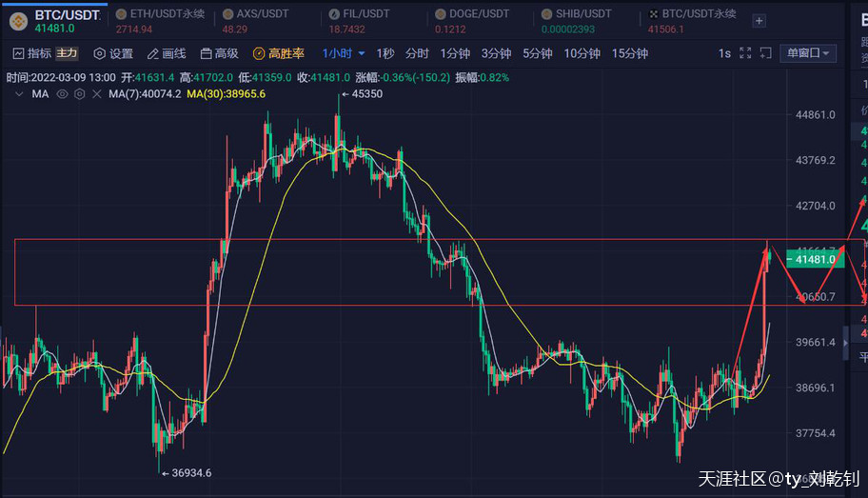Remove the MA indicator with X
868x498 pixels.
click(x=97, y=94)
